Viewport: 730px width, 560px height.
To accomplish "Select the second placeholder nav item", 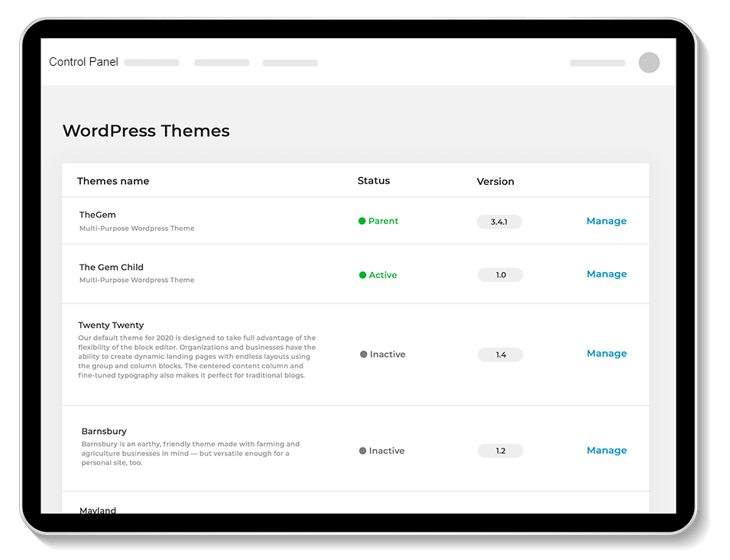I will 222,63.
